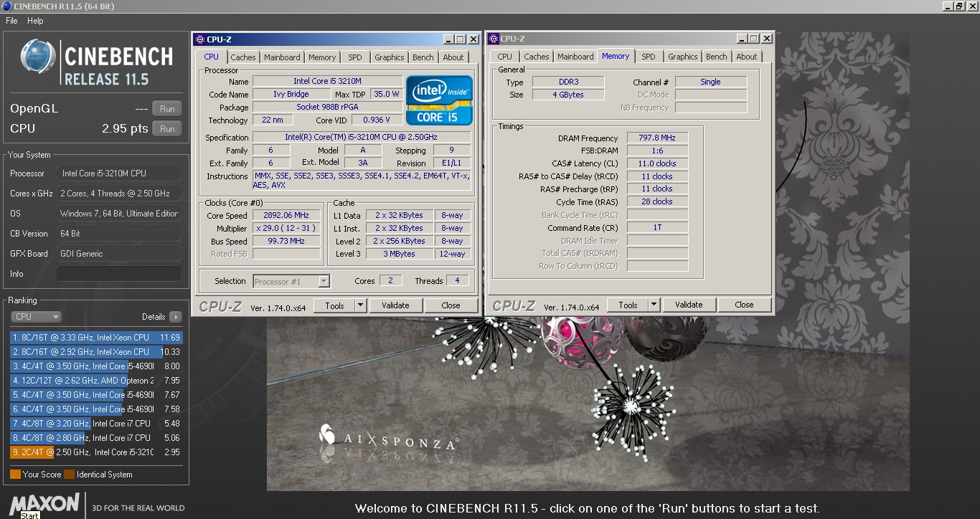Switch to Bench tab in left CPU-Z
Screen dimensions: 980x519
(423, 57)
